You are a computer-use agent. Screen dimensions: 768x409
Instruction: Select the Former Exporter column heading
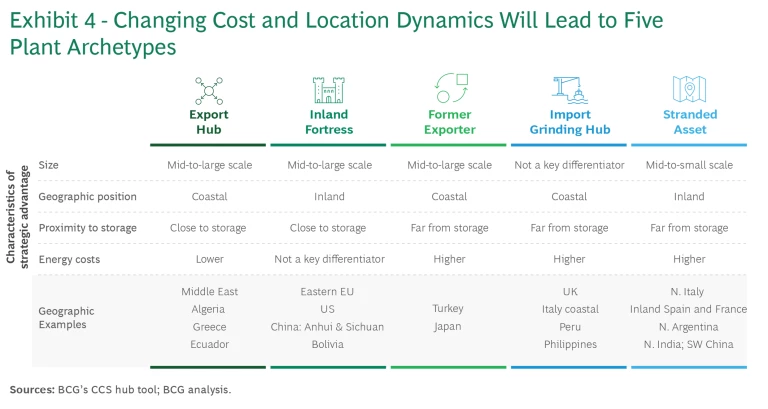pos(450,122)
